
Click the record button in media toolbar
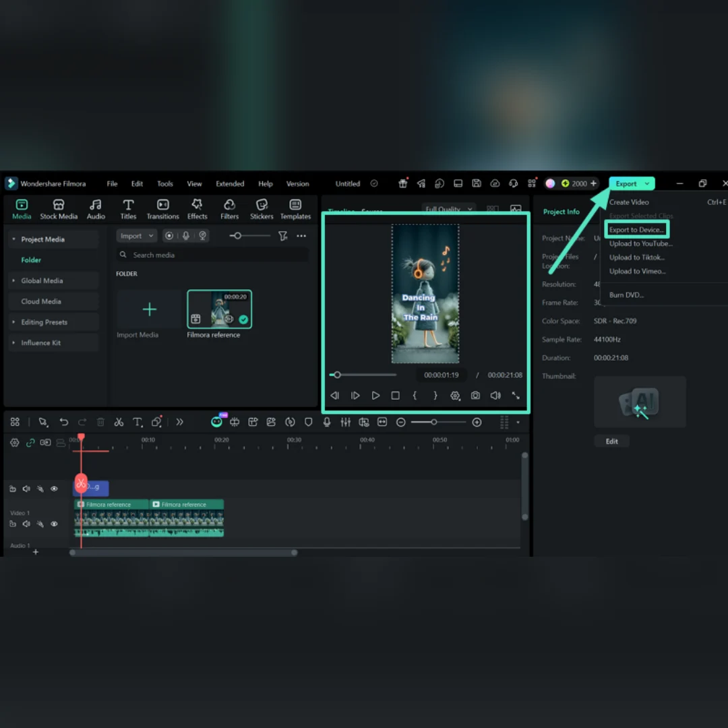[169, 237]
